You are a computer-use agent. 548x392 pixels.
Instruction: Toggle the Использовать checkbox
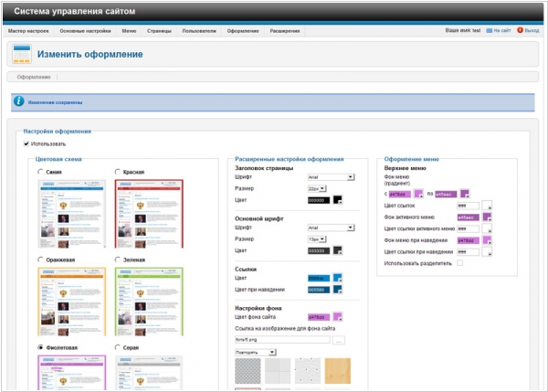point(26,143)
